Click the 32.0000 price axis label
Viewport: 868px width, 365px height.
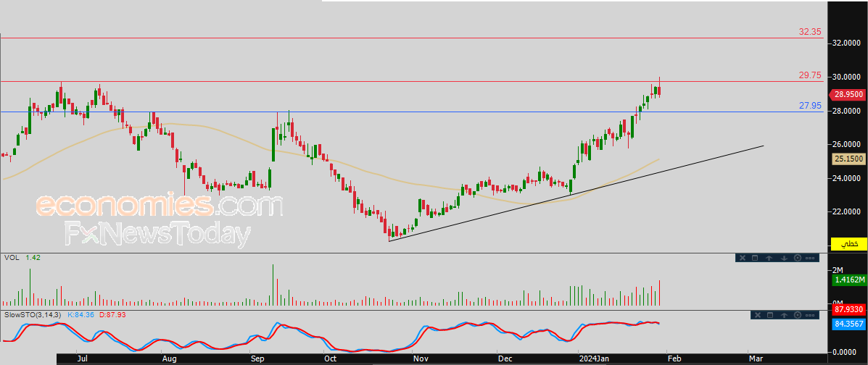click(848, 43)
